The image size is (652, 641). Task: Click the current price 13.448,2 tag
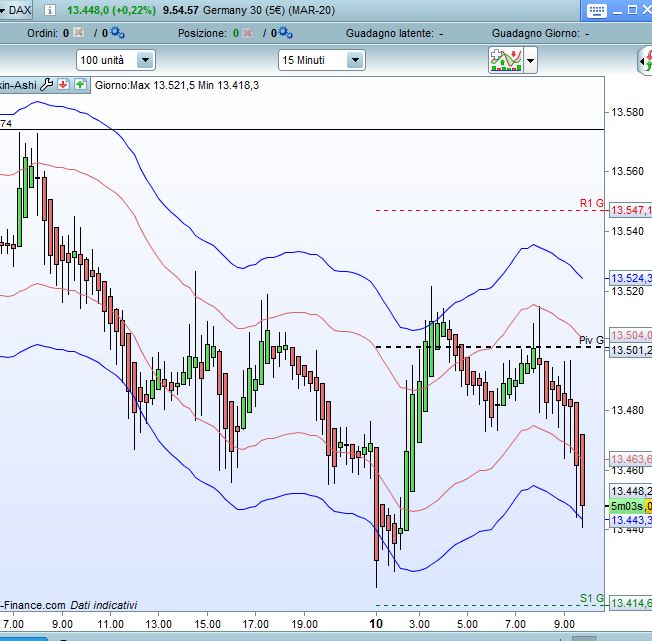tap(631, 491)
